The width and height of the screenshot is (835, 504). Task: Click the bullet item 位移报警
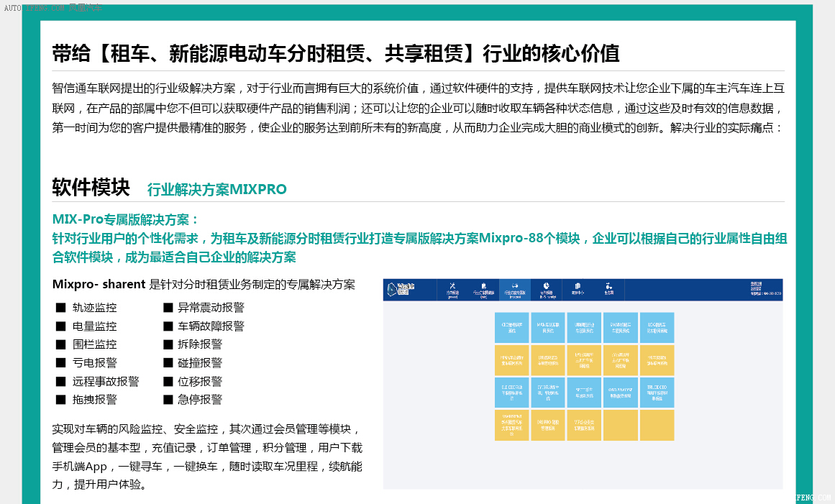(200, 382)
